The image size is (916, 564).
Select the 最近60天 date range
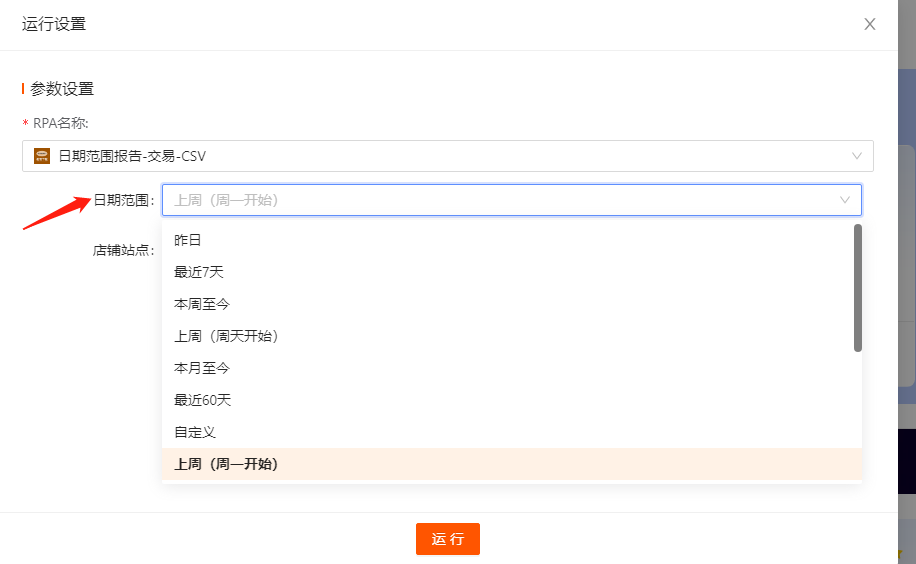click(512, 400)
